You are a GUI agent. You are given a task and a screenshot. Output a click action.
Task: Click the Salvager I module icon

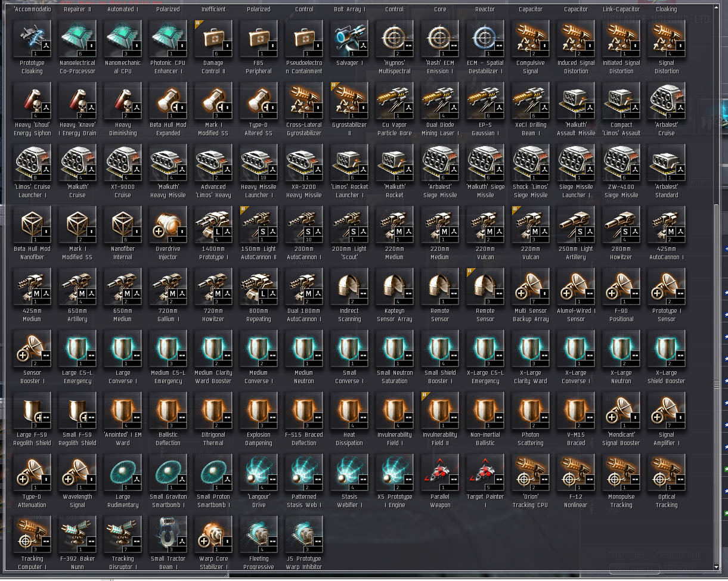click(x=349, y=39)
